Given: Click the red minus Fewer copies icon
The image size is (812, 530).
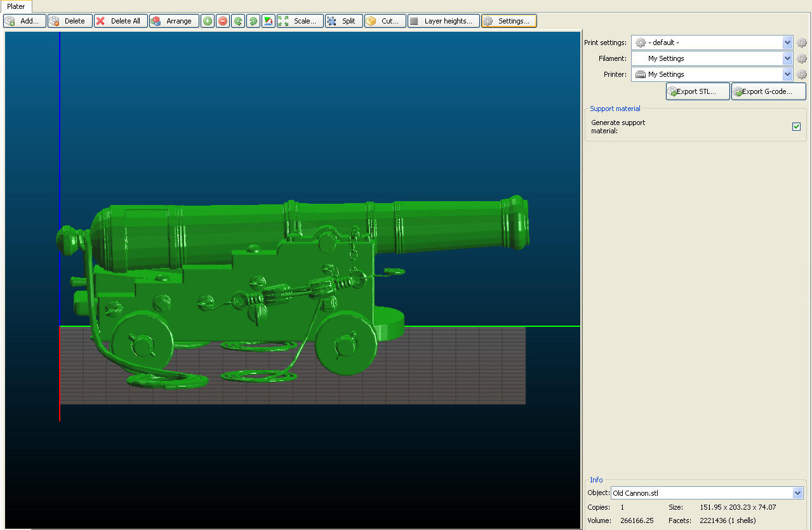Looking at the screenshot, I should pyautogui.click(x=223, y=21).
